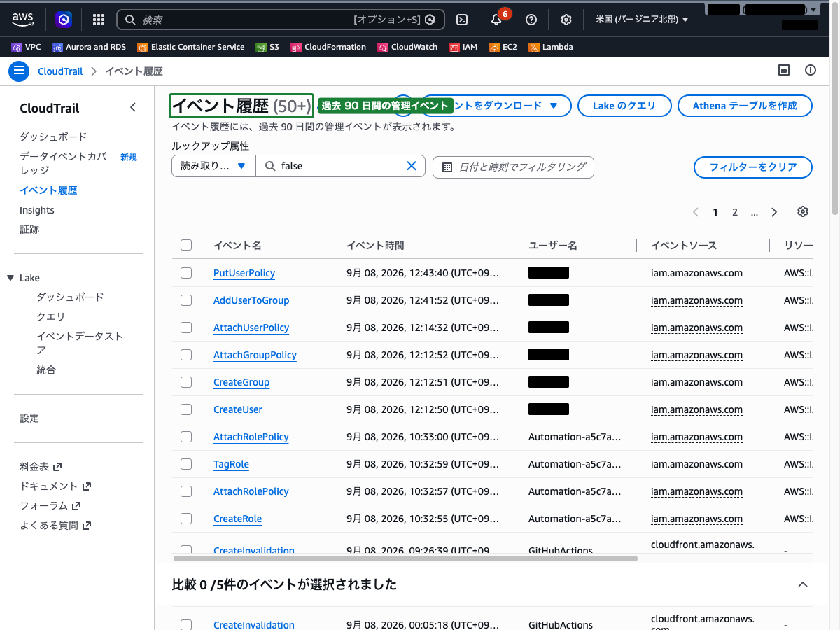
Task: Check the TagRole event row
Action: pos(186,464)
